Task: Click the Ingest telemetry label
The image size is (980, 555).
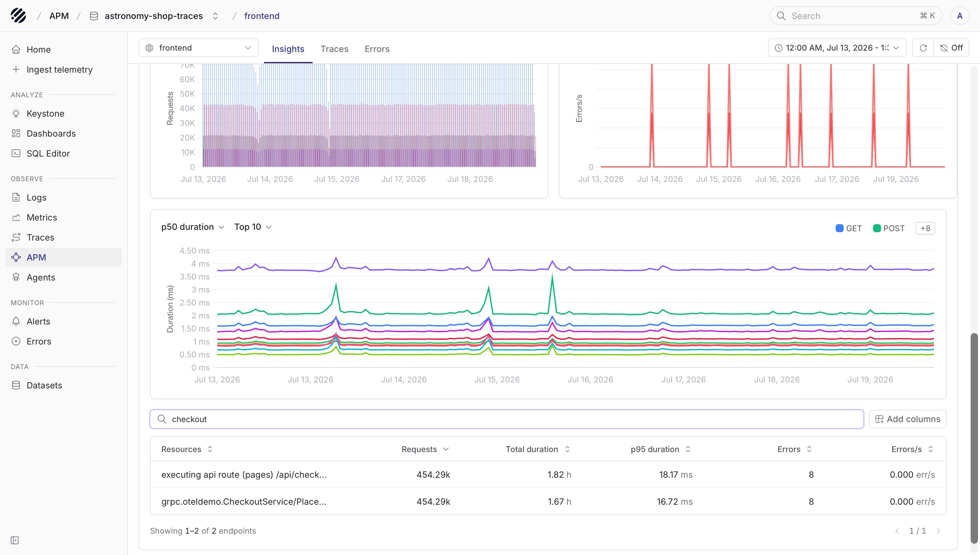Action: (59, 69)
